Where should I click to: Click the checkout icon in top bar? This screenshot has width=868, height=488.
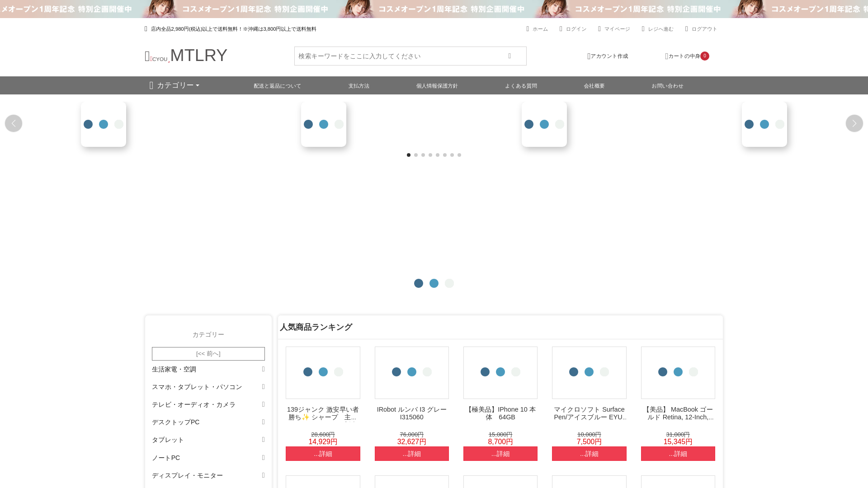click(643, 29)
